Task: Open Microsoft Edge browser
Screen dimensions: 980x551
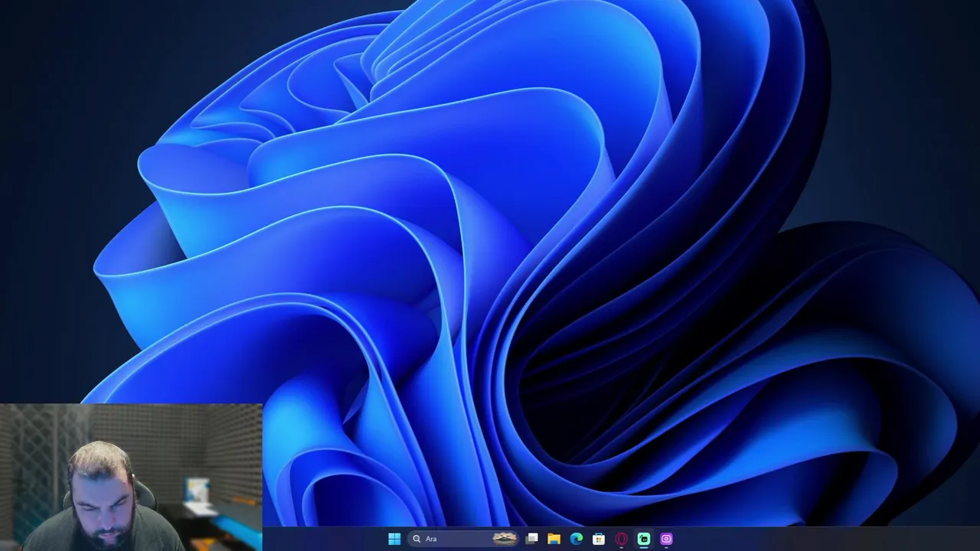Action: tap(576, 539)
